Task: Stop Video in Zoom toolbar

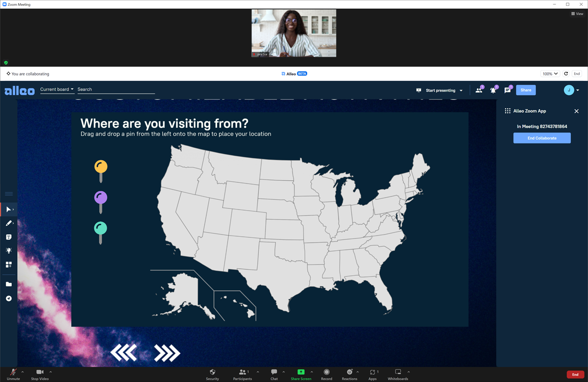Action: coord(40,375)
